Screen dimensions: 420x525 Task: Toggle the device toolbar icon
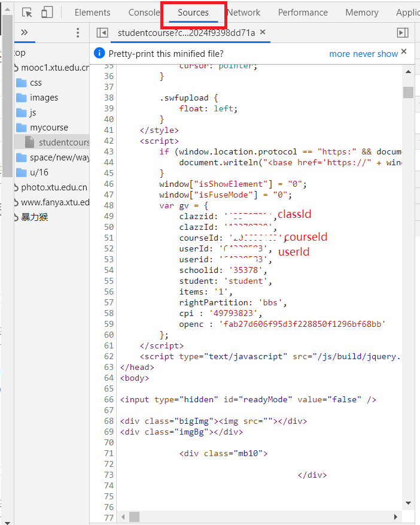click(47, 13)
